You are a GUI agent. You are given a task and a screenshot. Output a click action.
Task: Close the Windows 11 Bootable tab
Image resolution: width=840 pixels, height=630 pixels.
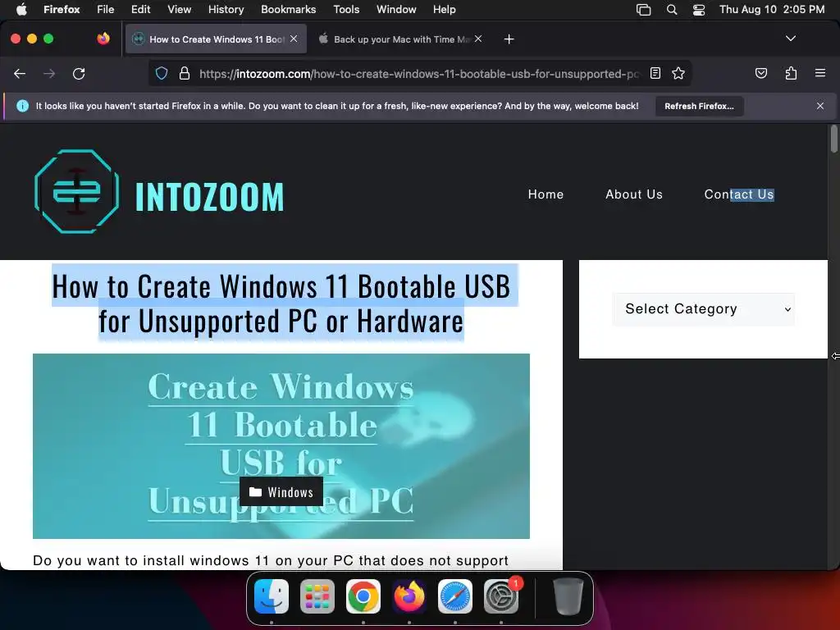coord(294,39)
